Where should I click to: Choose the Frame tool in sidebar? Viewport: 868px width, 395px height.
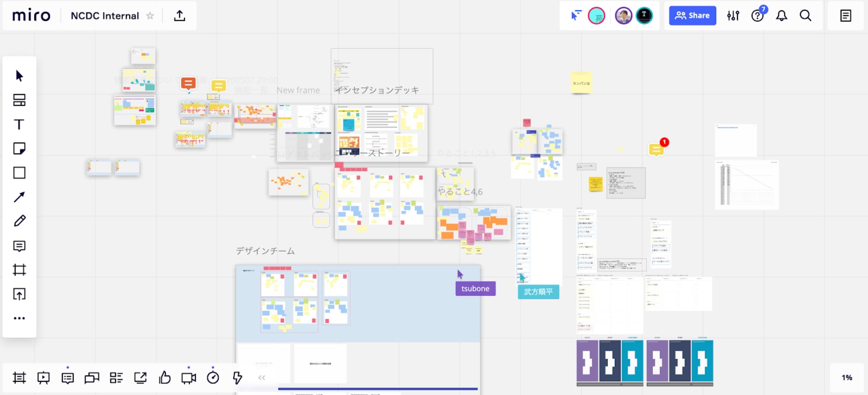pyautogui.click(x=19, y=270)
